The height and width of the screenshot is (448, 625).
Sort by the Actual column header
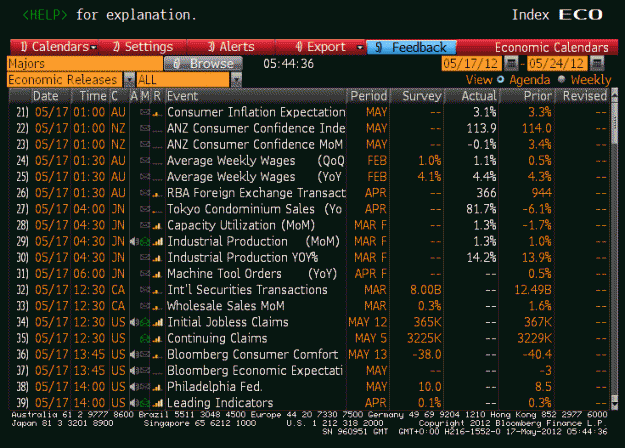pos(472,96)
